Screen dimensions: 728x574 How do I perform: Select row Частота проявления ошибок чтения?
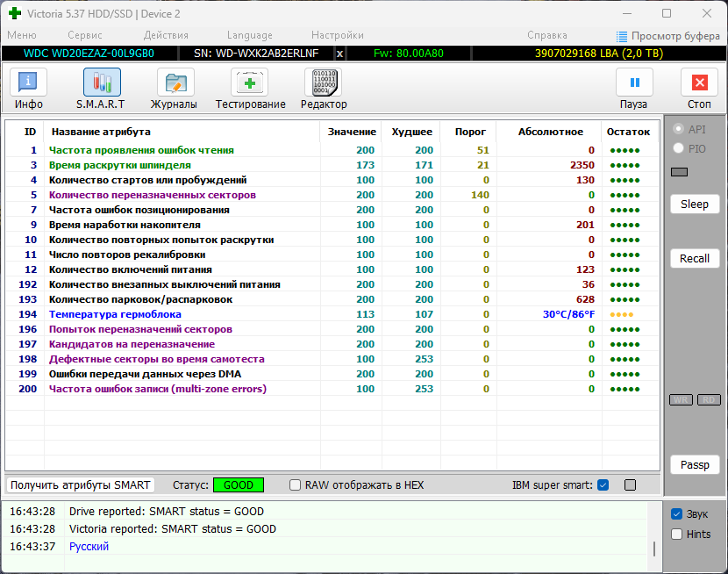click(x=332, y=150)
